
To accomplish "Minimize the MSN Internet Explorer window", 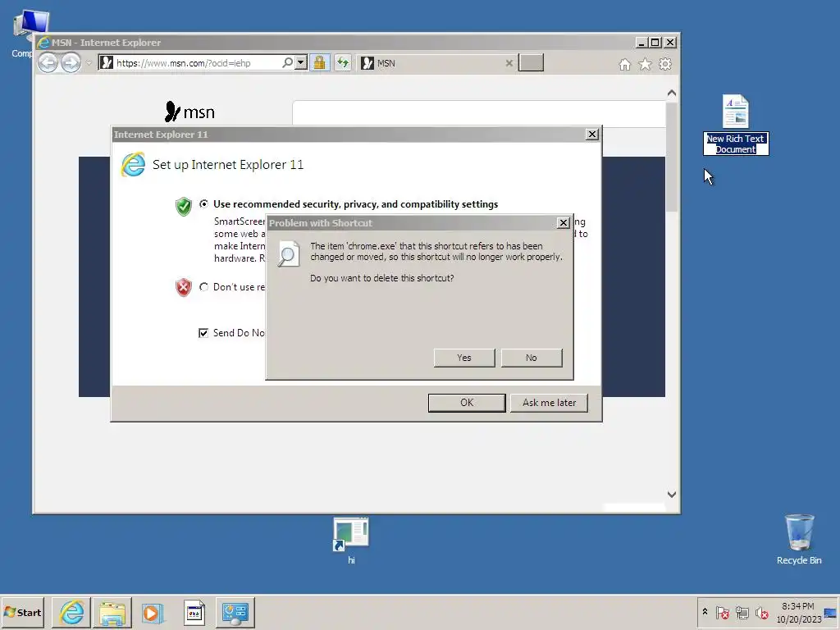I will pyautogui.click(x=641, y=43).
